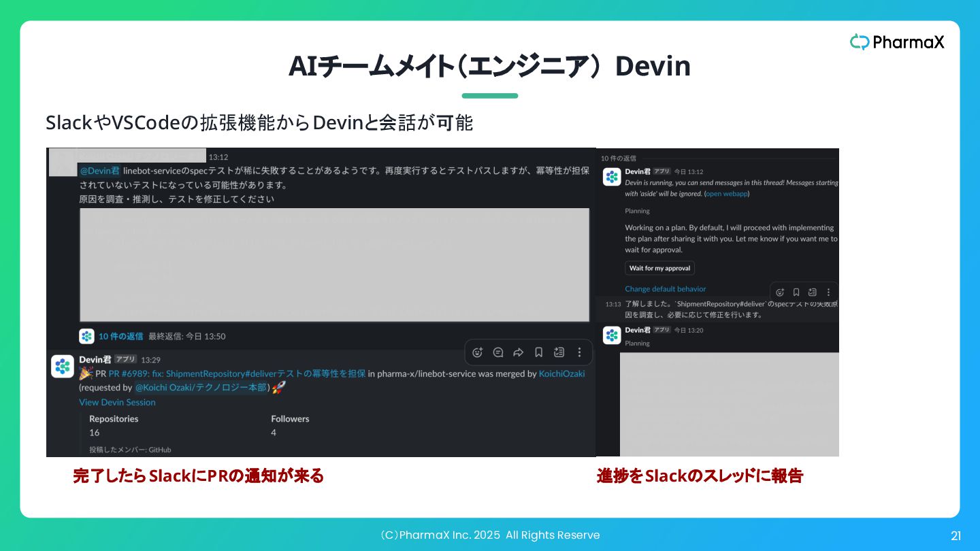Click the list-add icon in the thread panel toolbar
This screenshot has height=551, width=980.
[x=812, y=293]
